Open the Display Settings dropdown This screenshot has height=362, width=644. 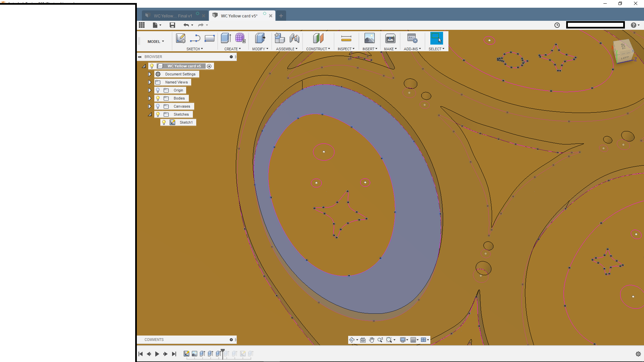(x=404, y=340)
